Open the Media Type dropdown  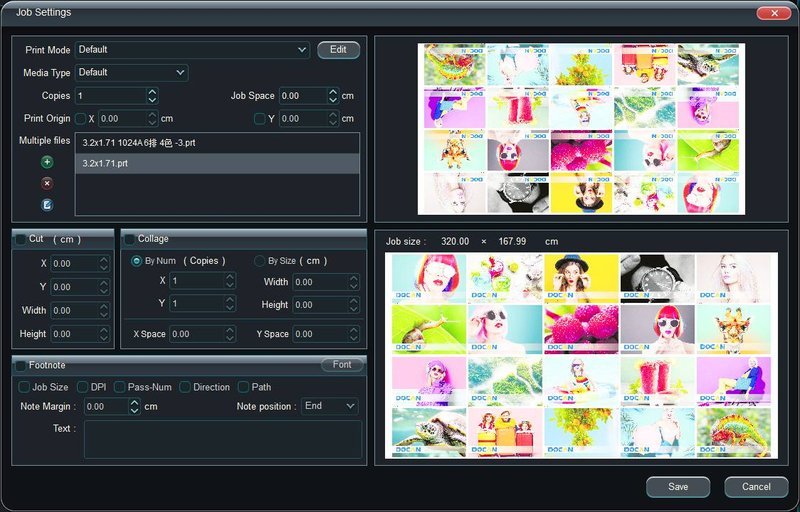(x=132, y=72)
